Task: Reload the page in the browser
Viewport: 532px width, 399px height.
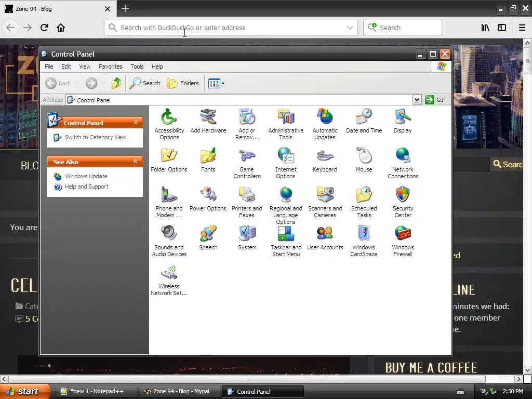Action: click(x=44, y=28)
